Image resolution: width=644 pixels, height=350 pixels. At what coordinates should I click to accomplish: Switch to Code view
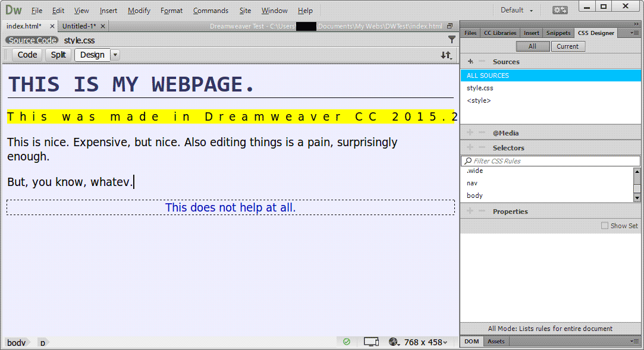coord(27,55)
